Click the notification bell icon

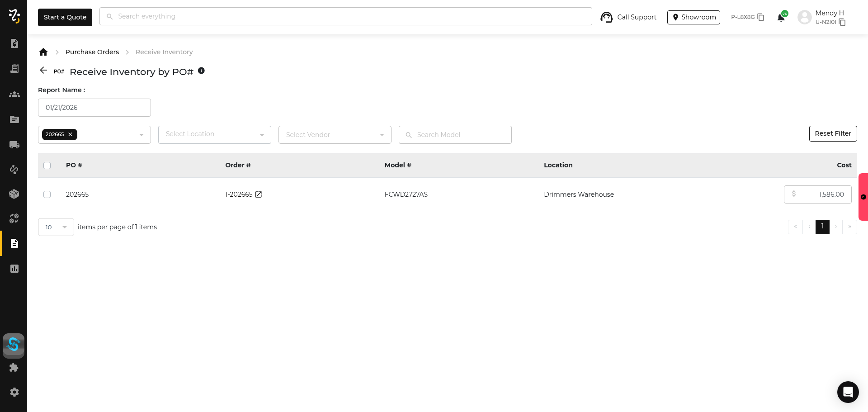click(781, 18)
